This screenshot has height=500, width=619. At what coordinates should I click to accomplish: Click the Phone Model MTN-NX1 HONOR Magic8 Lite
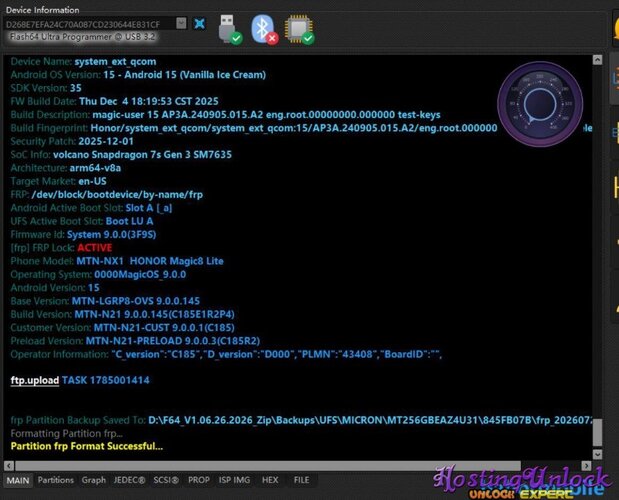(x=150, y=261)
